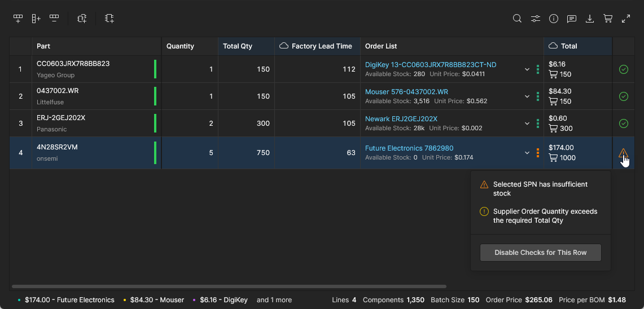Click the remove row icon in toolbar

pos(54,19)
